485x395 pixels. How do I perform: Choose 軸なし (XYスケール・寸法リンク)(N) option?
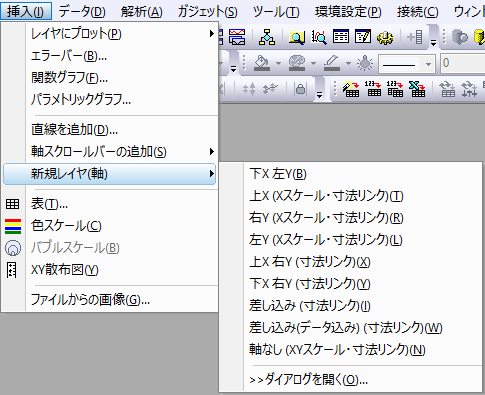[x=351, y=350]
